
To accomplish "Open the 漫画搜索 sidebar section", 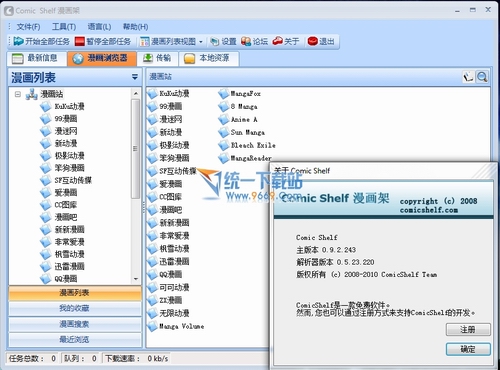I will point(75,324).
